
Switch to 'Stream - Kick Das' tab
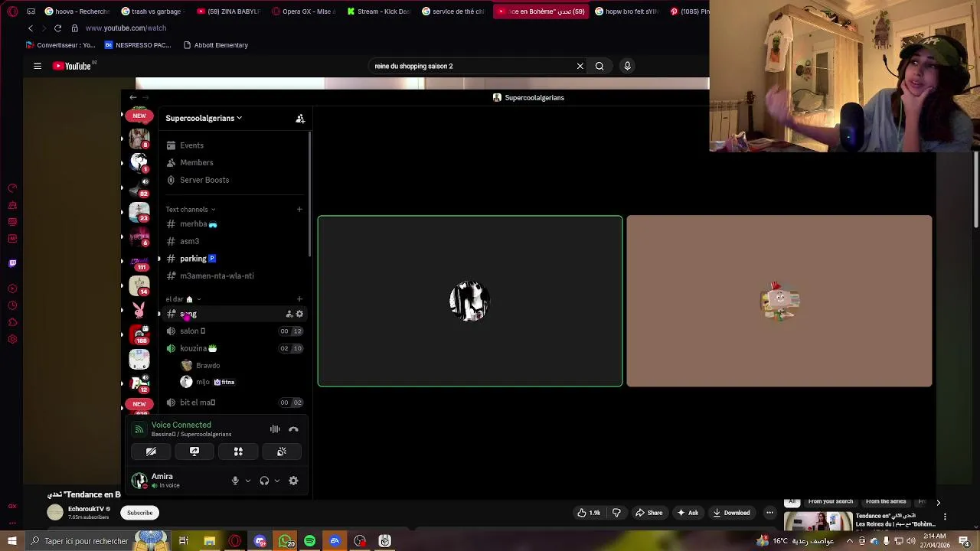pyautogui.click(x=379, y=11)
